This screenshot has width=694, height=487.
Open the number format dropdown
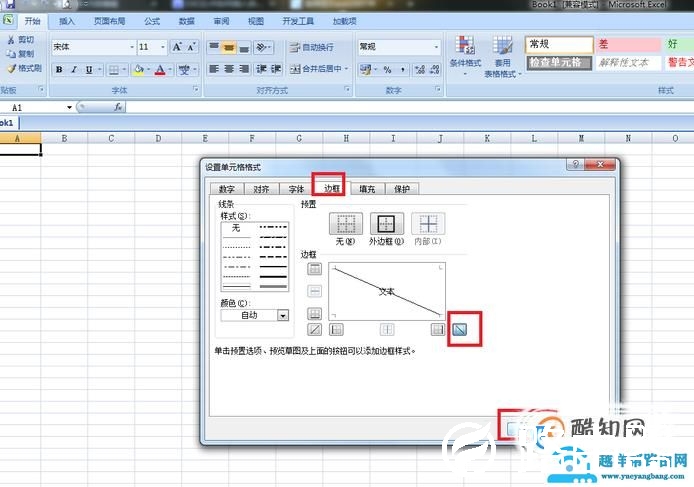click(x=436, y=47)
